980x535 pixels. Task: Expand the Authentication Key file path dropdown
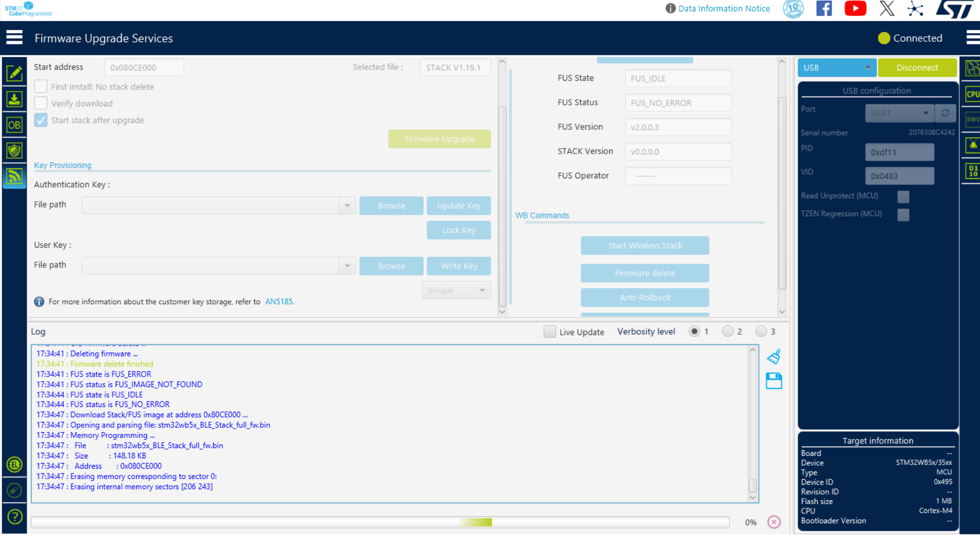tap(347, 205)
